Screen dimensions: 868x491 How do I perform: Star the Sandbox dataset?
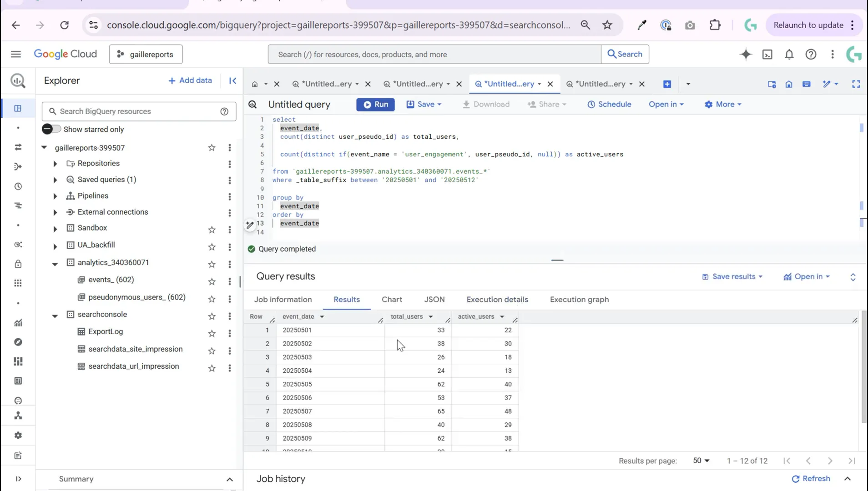[x=212, y=230]
